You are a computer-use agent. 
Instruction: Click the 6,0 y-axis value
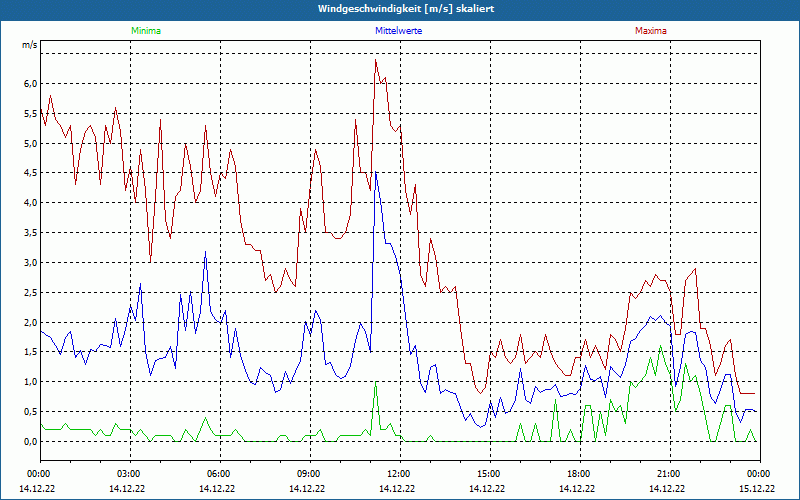[x=31, y=84]
